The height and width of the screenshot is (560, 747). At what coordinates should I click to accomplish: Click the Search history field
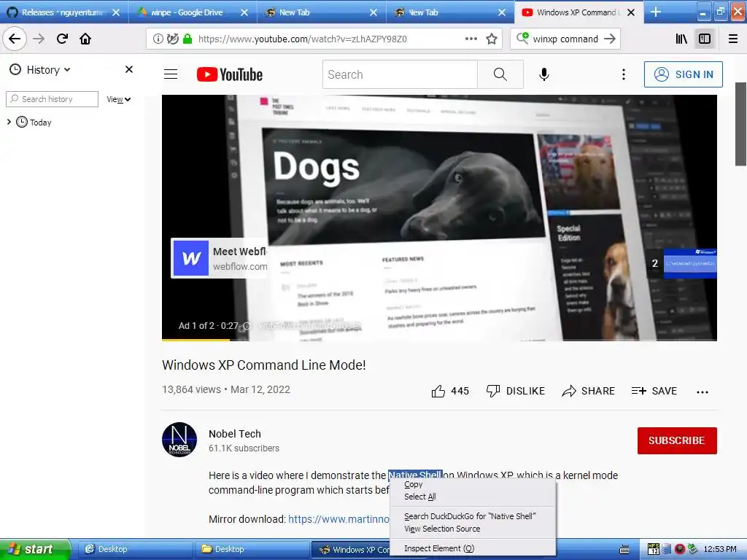coord(52,99)
